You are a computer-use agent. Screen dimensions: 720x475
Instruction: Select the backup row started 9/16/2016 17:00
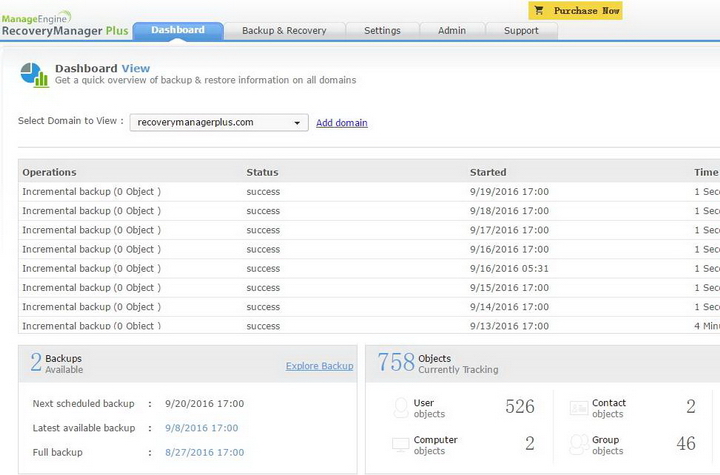coord(369,249)
